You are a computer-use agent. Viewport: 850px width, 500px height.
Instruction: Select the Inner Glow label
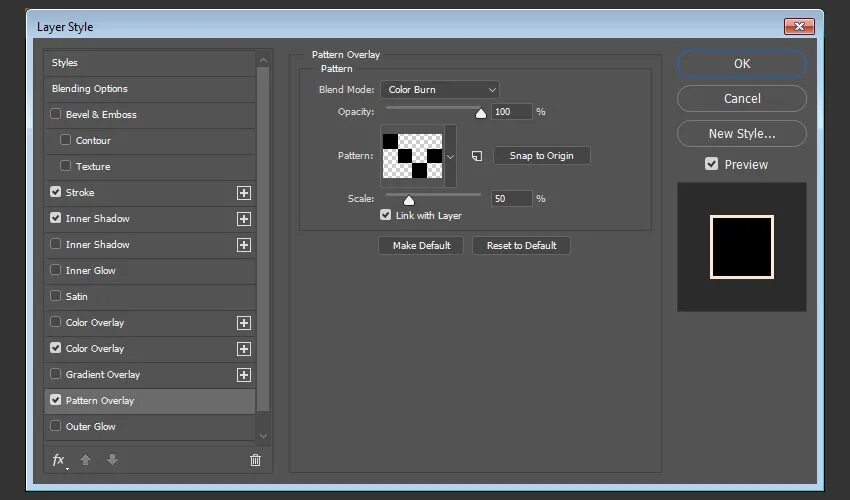(x=91, y=271)
